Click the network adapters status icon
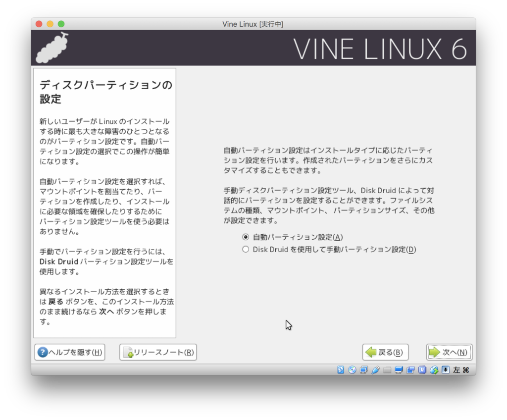The width and height of the screenshot is (507, 420). pos(364,370)
